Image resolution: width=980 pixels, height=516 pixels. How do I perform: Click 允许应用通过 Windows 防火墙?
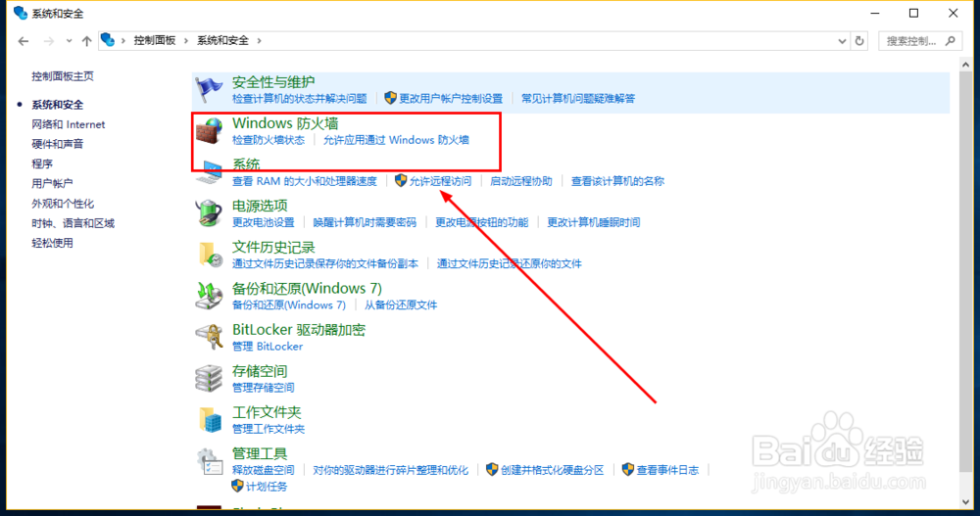tap(396, 140)
